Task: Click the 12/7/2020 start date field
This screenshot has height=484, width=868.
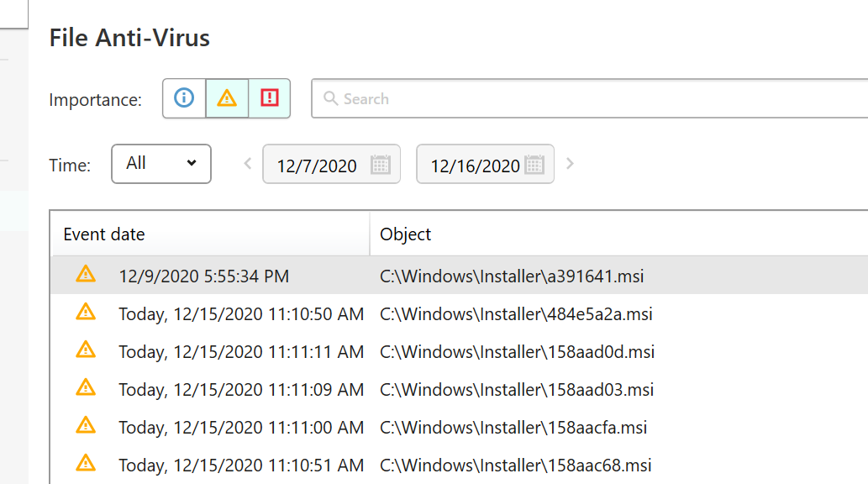Action: coord(317,166)
